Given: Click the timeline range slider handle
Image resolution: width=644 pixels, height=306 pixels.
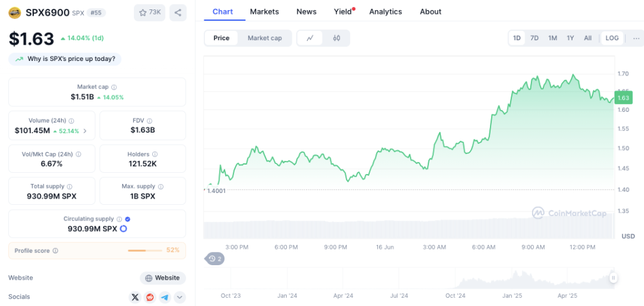Looking at the screenshot, I should point(613,278).
